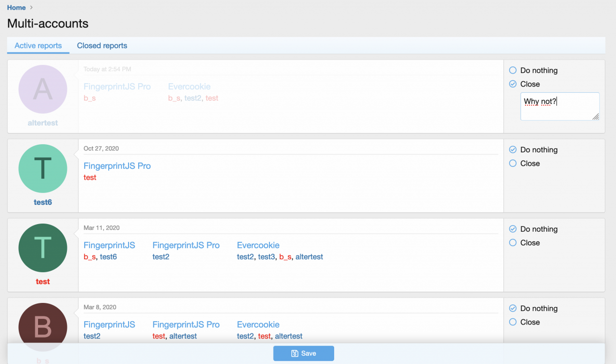Open the Active reports tab
The image size is (616, 364).
pyautogui.click(x=38, y=46)
